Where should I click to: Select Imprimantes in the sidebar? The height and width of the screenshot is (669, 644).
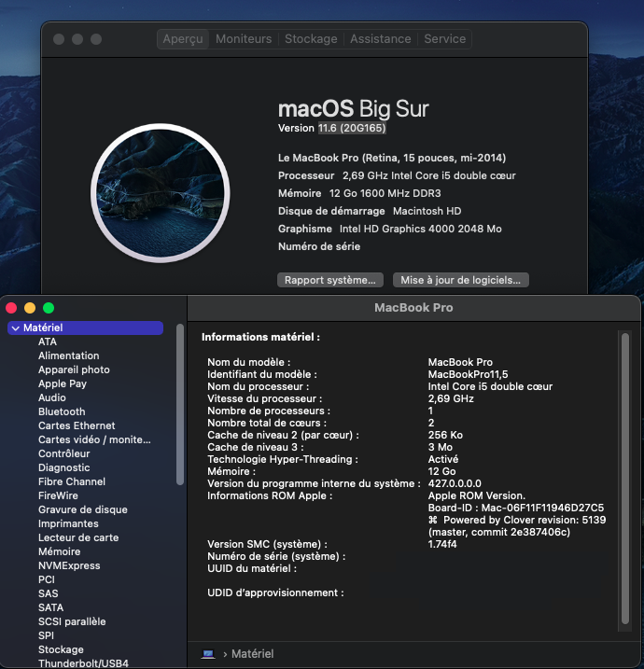click(x=68, y=523)
